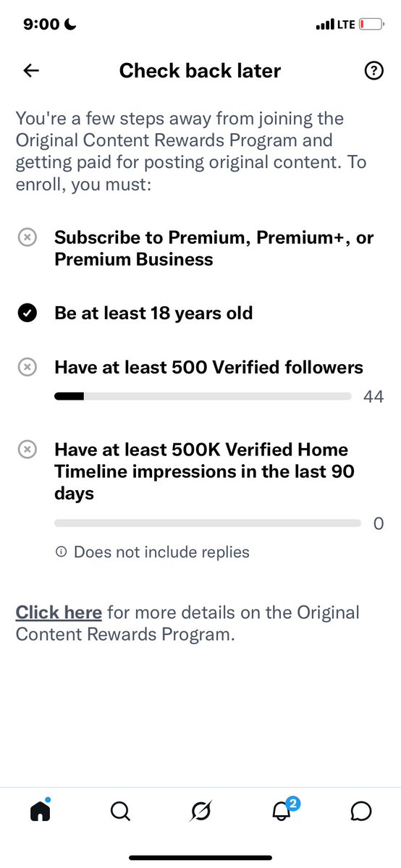Tap the unmet status icon for Premium subscription
This screenshot has height=868, width=401.
27,238
